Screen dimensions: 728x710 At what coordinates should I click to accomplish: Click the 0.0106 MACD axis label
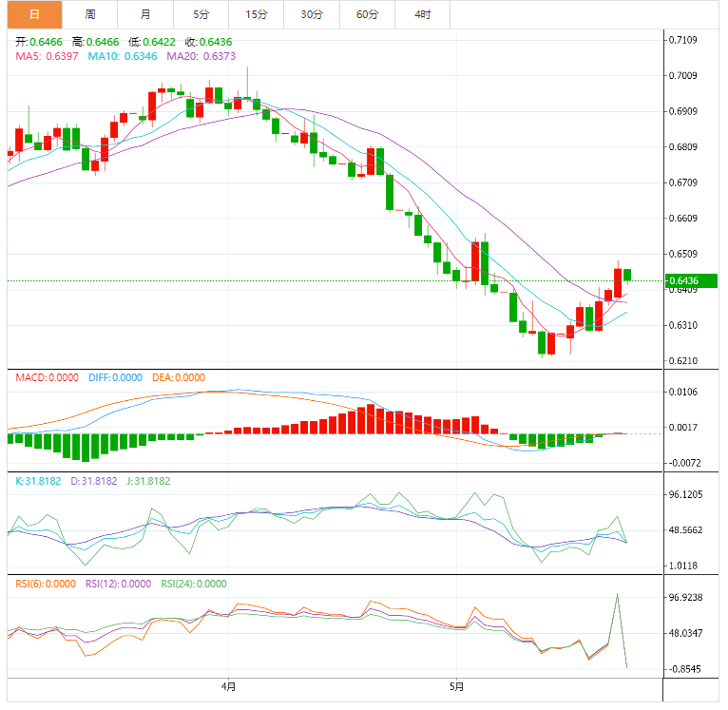click(x=683, y=392)
